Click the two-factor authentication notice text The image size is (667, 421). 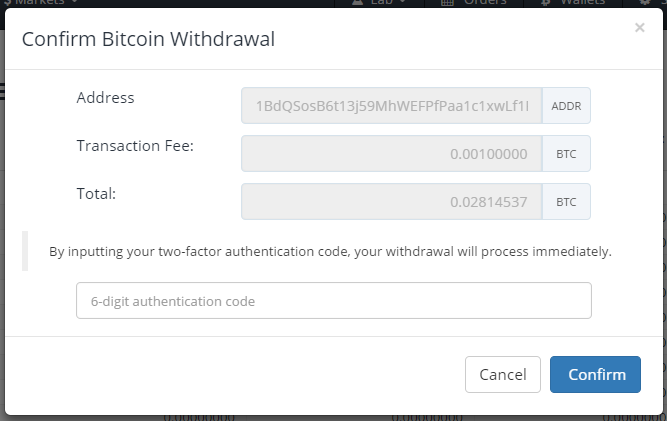click(x=330, y=251)
